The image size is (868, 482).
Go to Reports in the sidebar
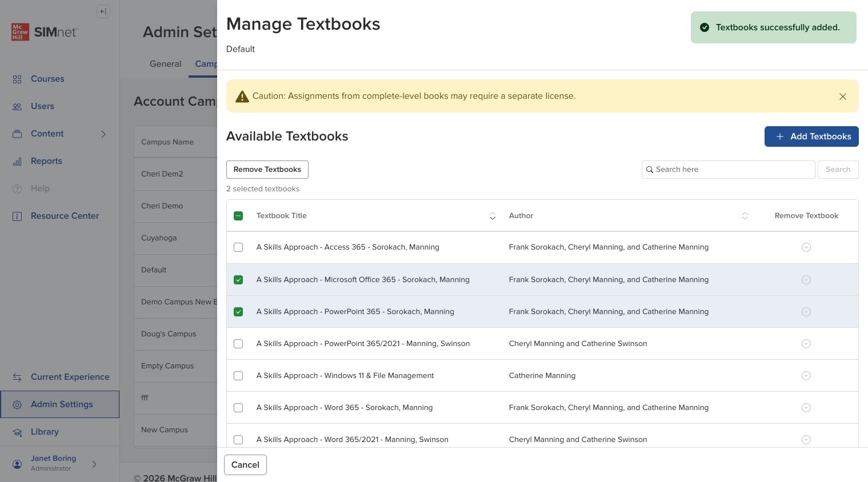click(46, 161)
